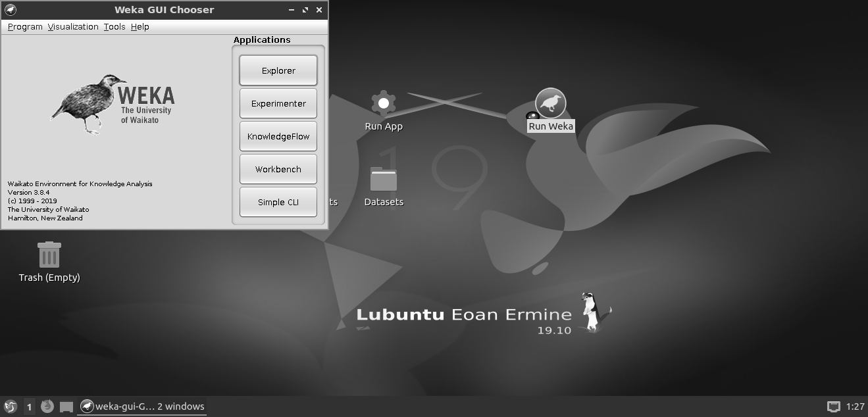Viewport: 868px width, 417px height.
Task: Launch the Weka Explorer application
Action: point(278,70)
